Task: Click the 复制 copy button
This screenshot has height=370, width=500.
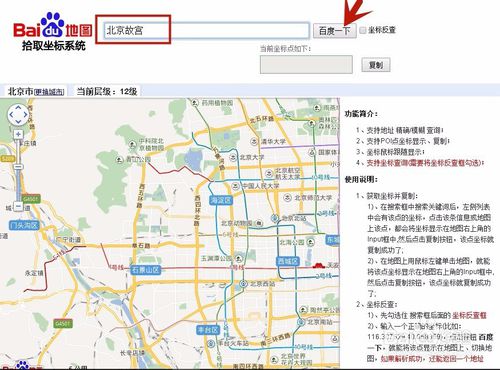Action: [x=376, y=65]
